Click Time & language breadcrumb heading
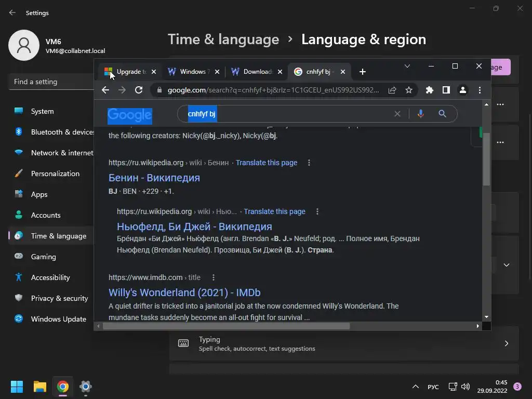Viewport: 532px width, 399px height. 223,39
